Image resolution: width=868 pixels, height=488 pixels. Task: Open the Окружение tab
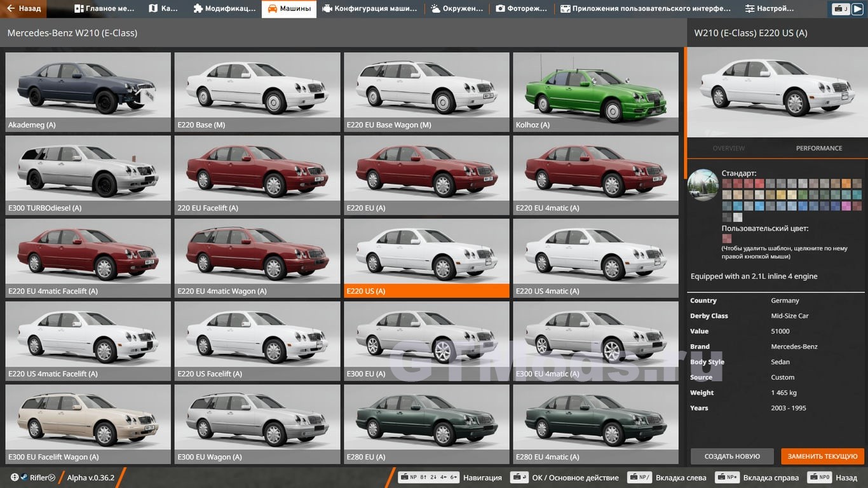[456, 8]
